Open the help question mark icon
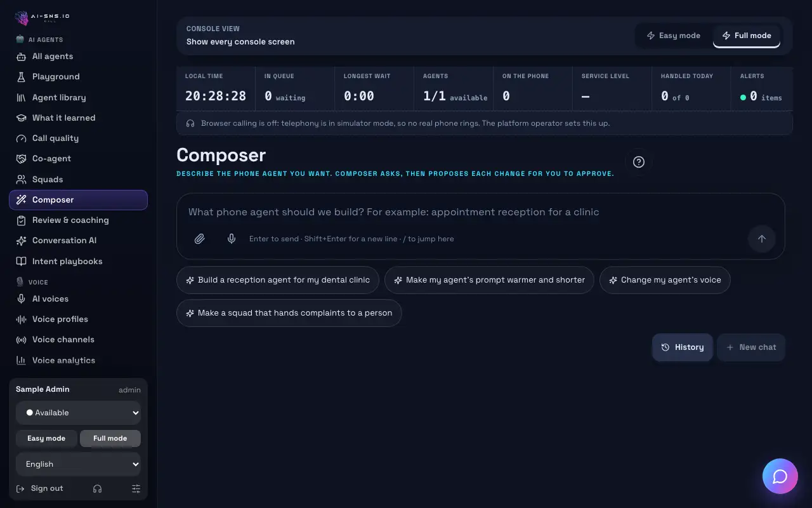Image resolution: width=812 pixels, height=508 pixels. tap(639, 162)
